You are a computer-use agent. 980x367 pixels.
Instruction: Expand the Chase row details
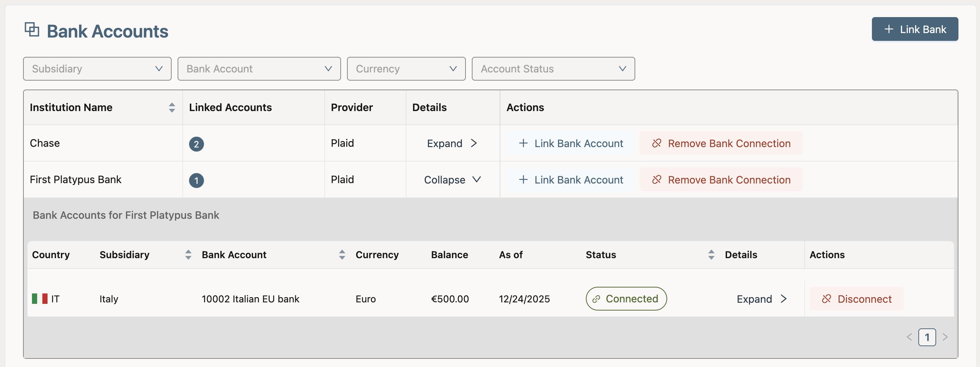pos(452,143)
